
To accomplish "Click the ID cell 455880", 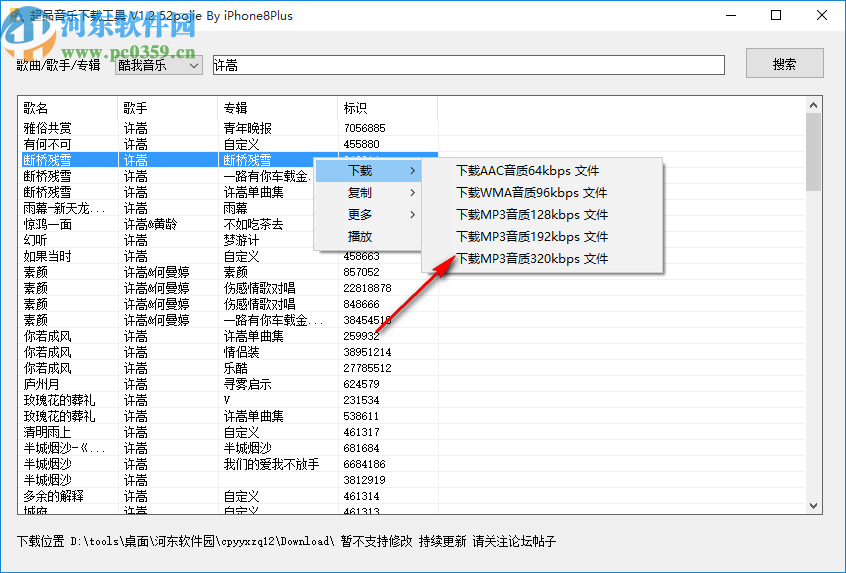I will click(361, 145).
